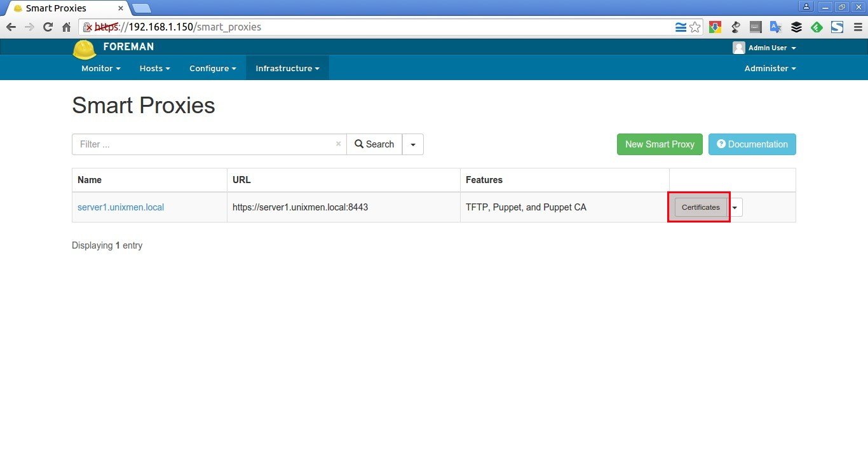The image size is (868, 473).
Task: Open the Configure menu
Action: (x=212, y=68)
